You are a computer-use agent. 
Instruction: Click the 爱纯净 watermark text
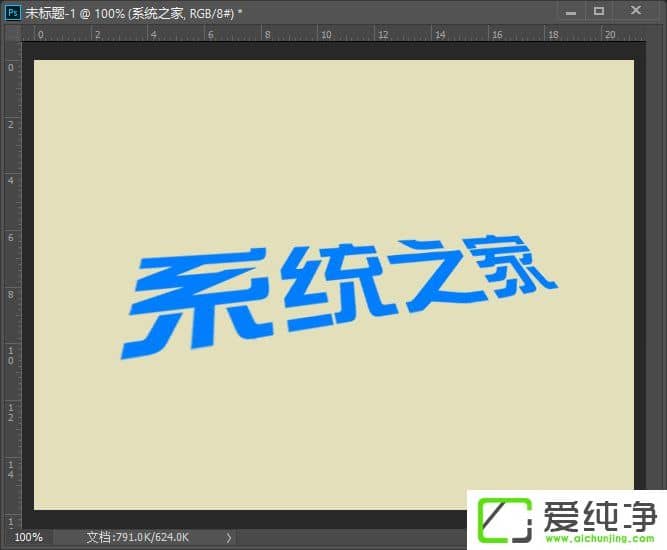[596, 512]
